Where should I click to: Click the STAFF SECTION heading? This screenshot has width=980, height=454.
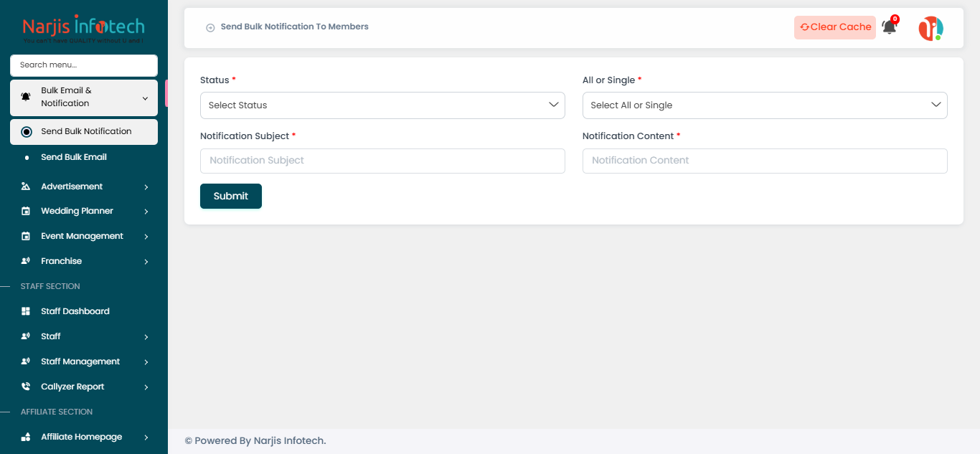(x=50, y=286)
